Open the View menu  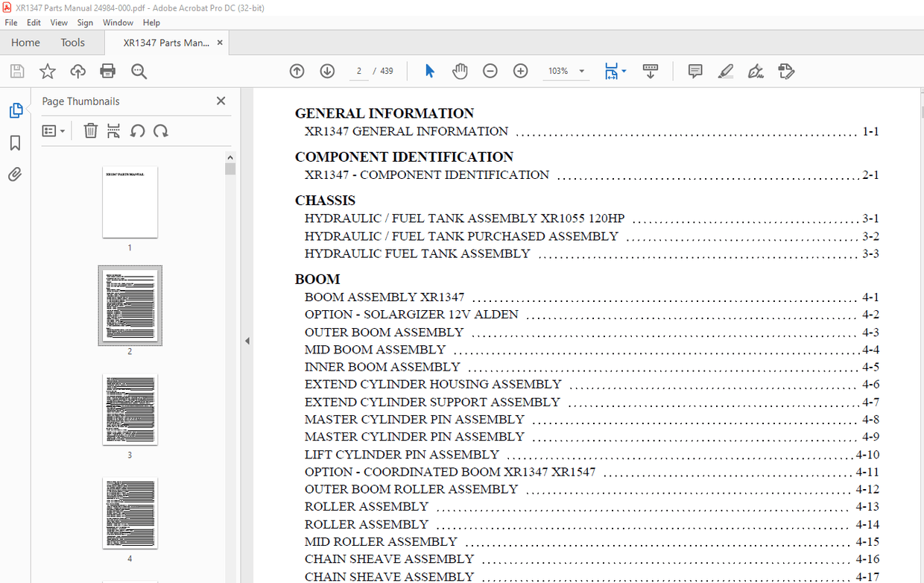pyautogui.click(x=59, y=22)
